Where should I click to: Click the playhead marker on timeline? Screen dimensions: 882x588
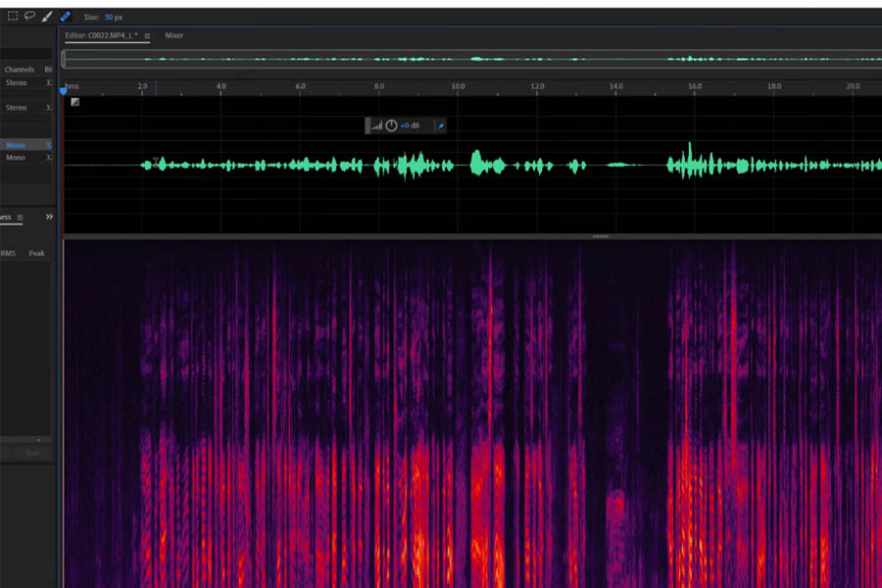pos(65,91)
